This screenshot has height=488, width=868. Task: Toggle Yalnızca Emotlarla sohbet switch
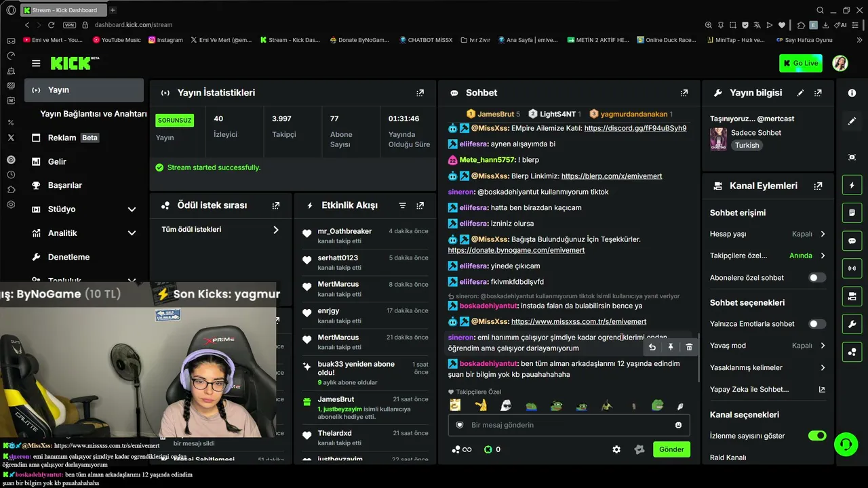817,324
